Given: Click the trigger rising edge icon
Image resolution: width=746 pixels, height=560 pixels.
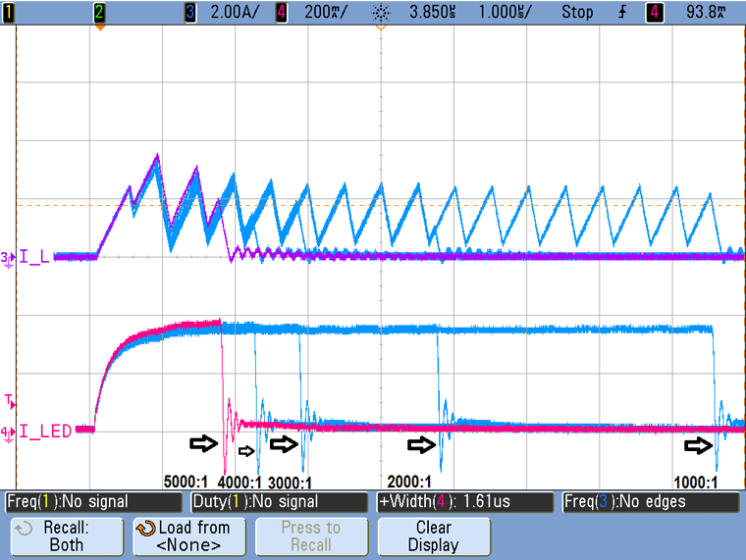Looking at the screenshot, I should click(622, 12).
